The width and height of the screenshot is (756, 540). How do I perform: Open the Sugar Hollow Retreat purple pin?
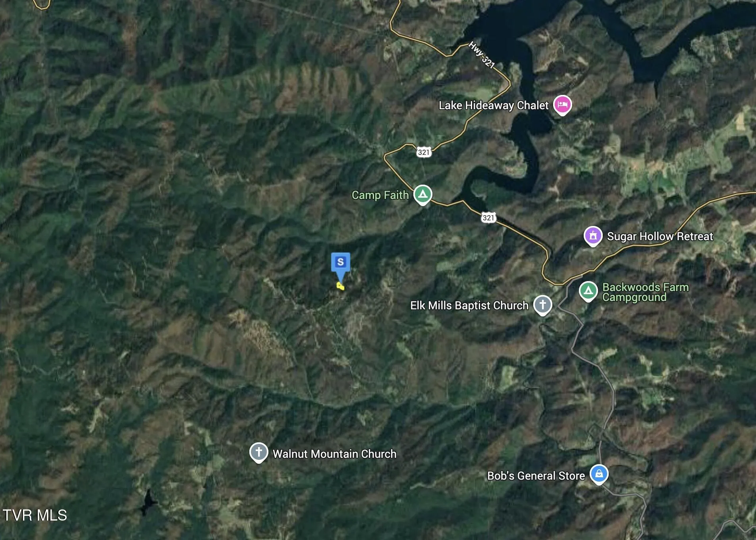(593, 236)
